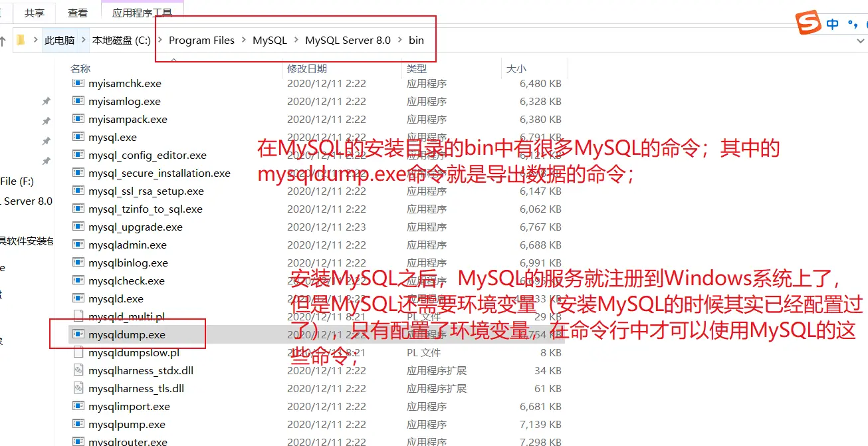Image resolution: width=868 pixels, height=446 pixels.
Task: Expand chevron after MySQL breadcrumb
Action: click(x=296, y=40)
